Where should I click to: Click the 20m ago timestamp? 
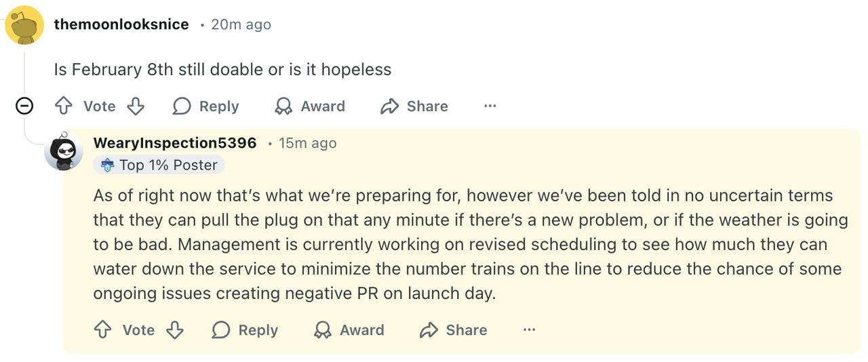241,24
